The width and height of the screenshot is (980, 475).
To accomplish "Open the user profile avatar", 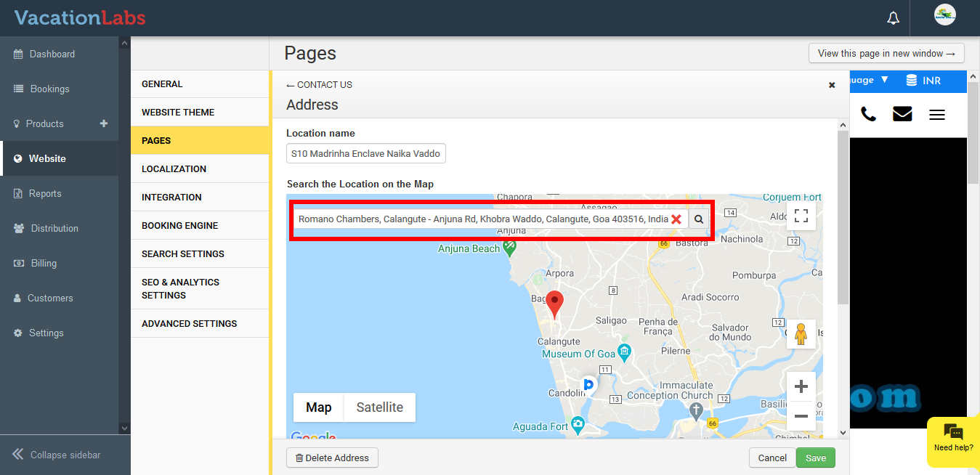I will point(944,15).
